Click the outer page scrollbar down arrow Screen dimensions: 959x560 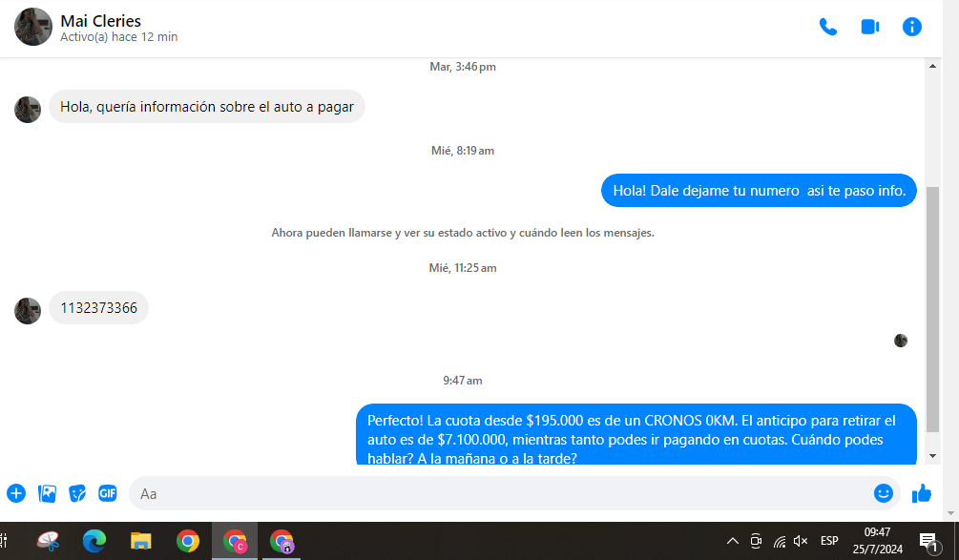click(950, 513)
